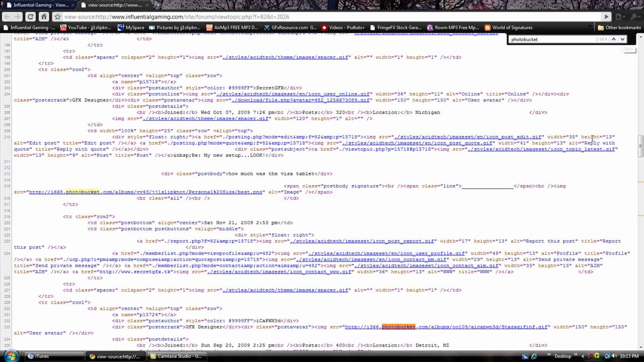
Task: Open the icon_contact_www.gif source link
Action: 279,272
